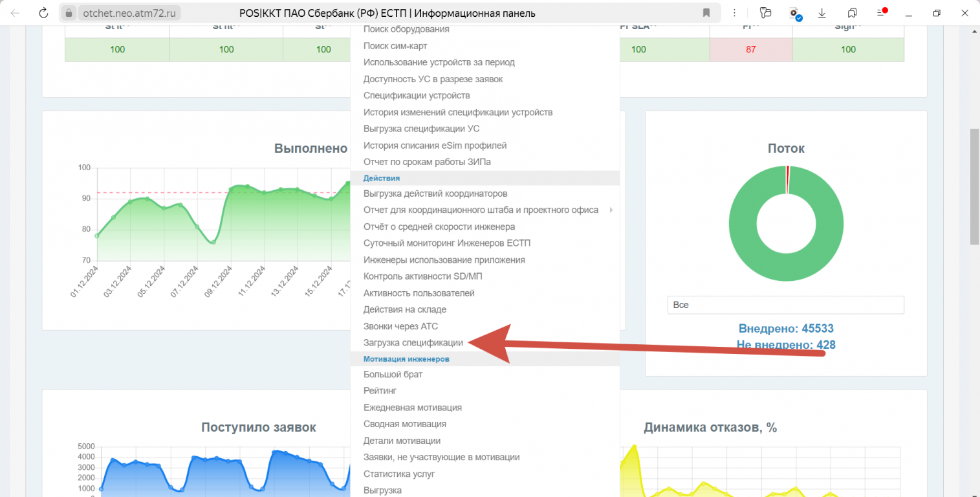Click the 'Внедрено: 45533' link
Image resolution: width=980 pixels, height=497 pixels.
(x=785, y=329)
